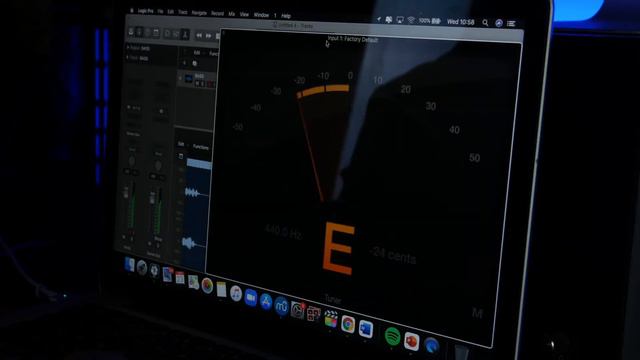Click the left channel strip pan knob

(x=132, y=161)
